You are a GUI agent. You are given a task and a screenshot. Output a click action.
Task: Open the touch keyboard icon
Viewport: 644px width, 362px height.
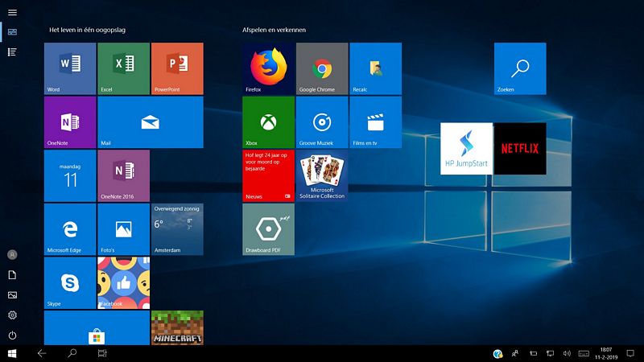point(584,353)
